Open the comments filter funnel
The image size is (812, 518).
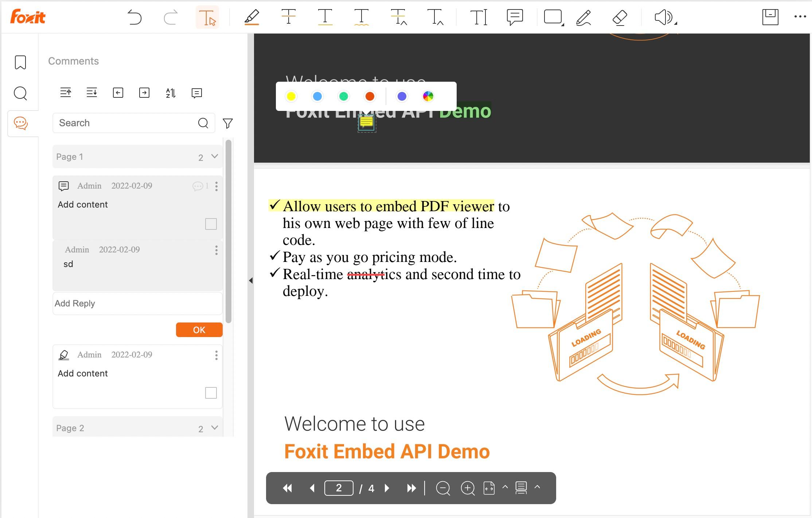(x=228, y=123)
